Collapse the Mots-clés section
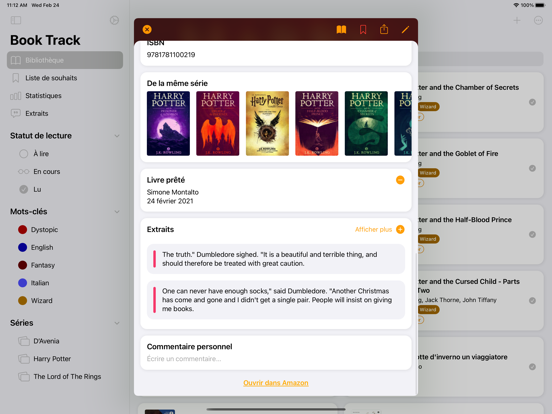The width and height of the screenshot is (552, 414). click(x=117, y=212)
